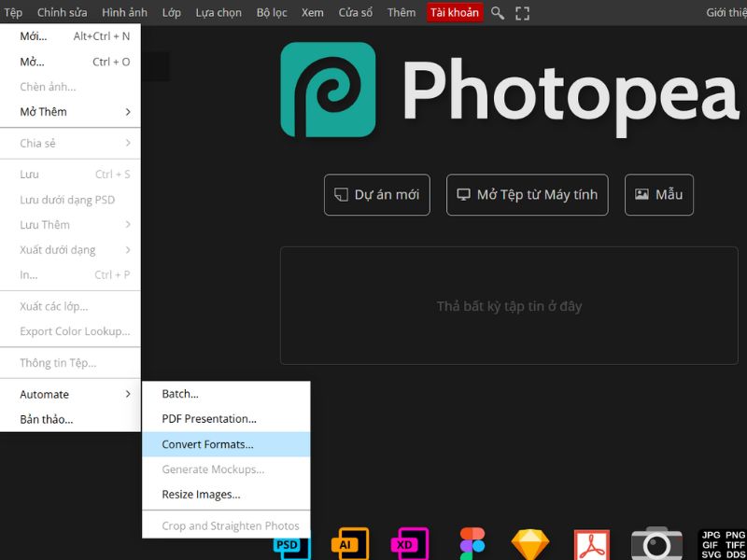747x560 pixels.
Task: Select Resize Images... entry
Action: 226,495
